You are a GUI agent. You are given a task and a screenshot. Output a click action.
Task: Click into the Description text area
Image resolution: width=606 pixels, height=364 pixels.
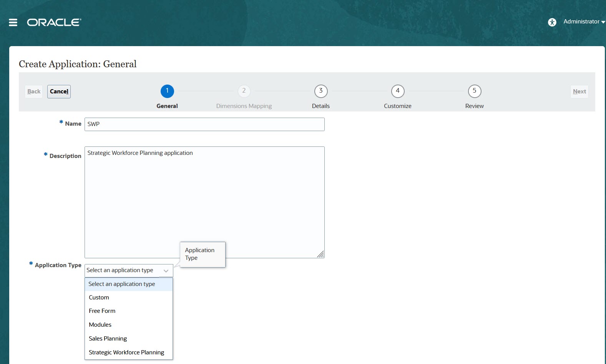click(x=204, y=202)
